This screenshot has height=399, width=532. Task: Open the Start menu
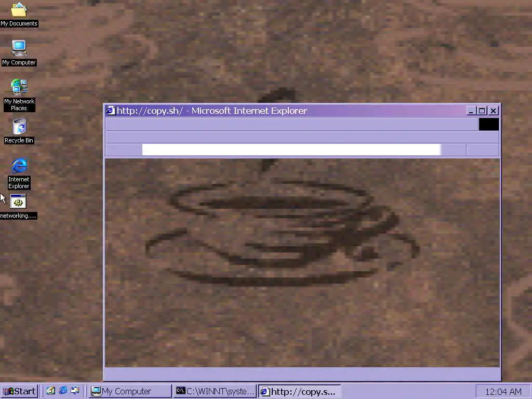pos(19,391)
